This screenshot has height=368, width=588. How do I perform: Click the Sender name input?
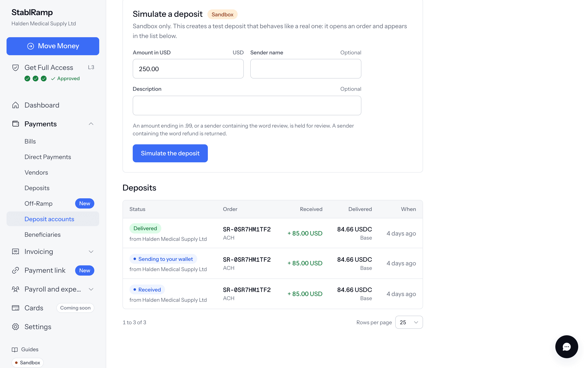click(306, 69)
